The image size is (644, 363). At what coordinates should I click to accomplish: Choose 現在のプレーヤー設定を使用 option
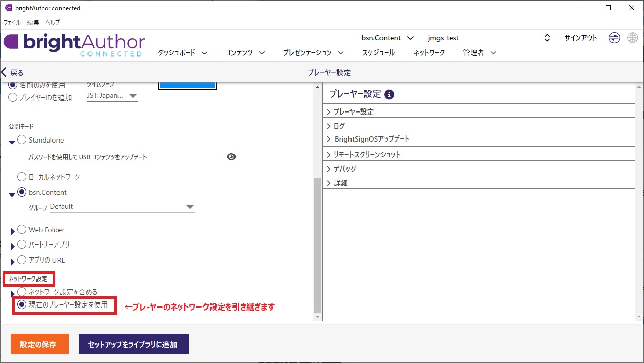click(x=22, y=305)
